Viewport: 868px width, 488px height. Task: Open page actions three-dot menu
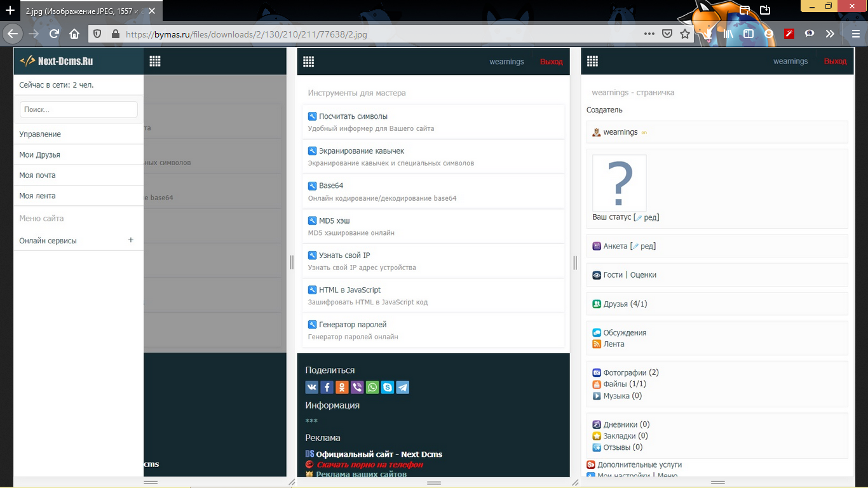pos(649,34)
